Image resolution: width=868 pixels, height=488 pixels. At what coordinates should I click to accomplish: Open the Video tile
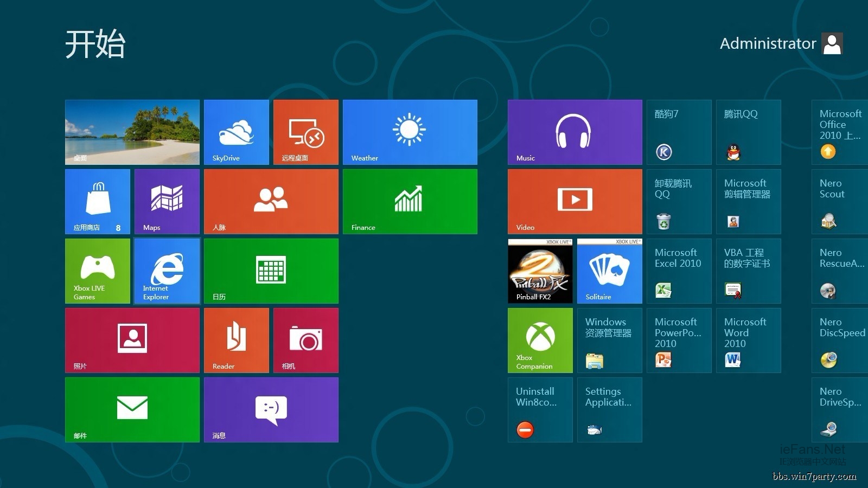[x=575, y=202]
